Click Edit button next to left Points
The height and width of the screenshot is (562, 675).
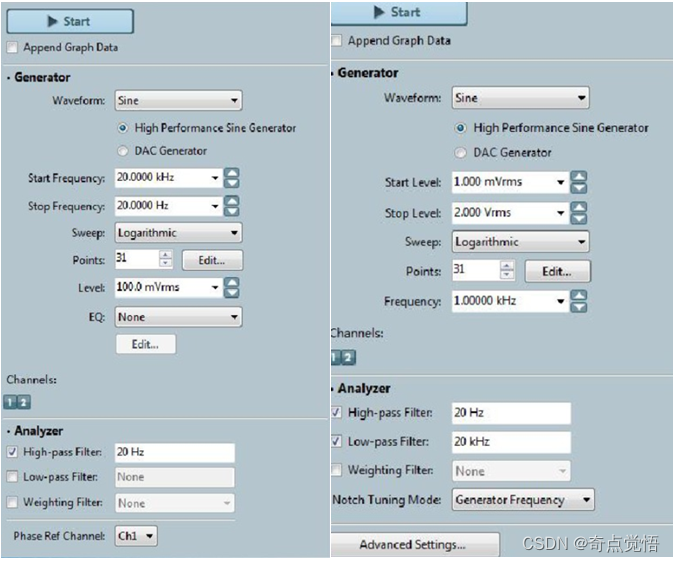(x=212, y=260)
